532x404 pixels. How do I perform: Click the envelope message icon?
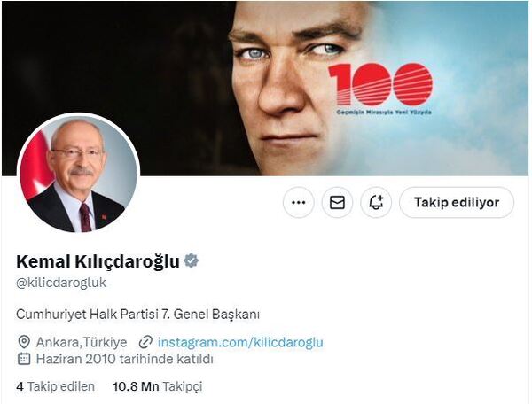[x=337, y=203]
